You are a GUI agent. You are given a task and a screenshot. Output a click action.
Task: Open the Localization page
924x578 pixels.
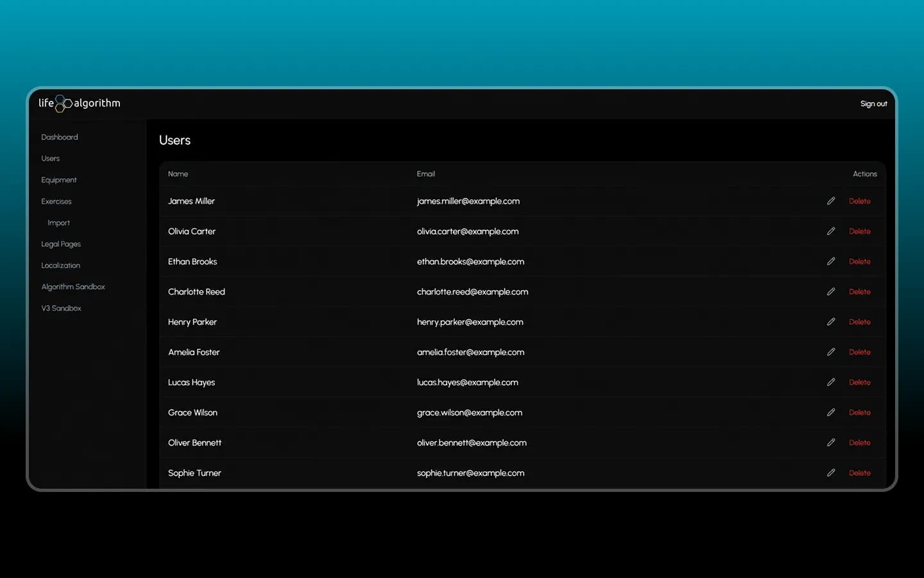coord(61,266)
